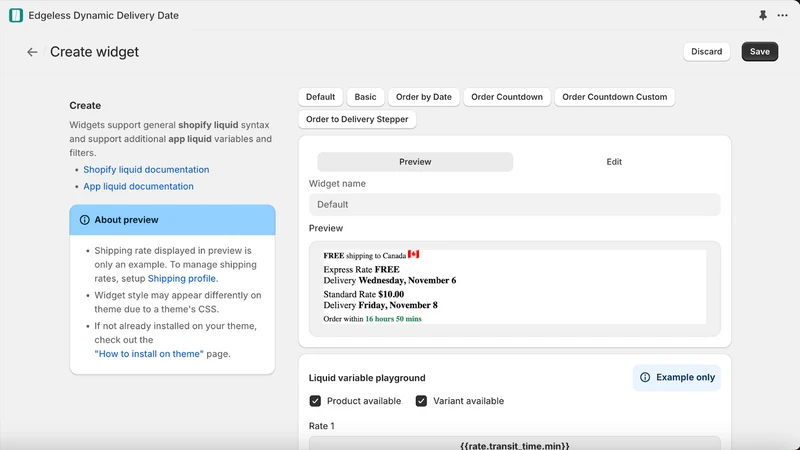The width and height of the screenshot is (800, 450).
Task: Click the info icon beside Example only
Action: (645, 378)
